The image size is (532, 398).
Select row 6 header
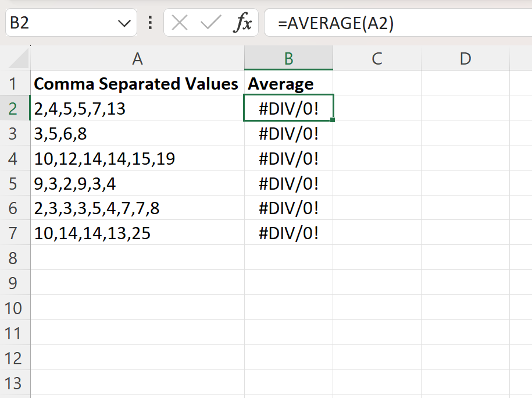click(x=15, y=208)
